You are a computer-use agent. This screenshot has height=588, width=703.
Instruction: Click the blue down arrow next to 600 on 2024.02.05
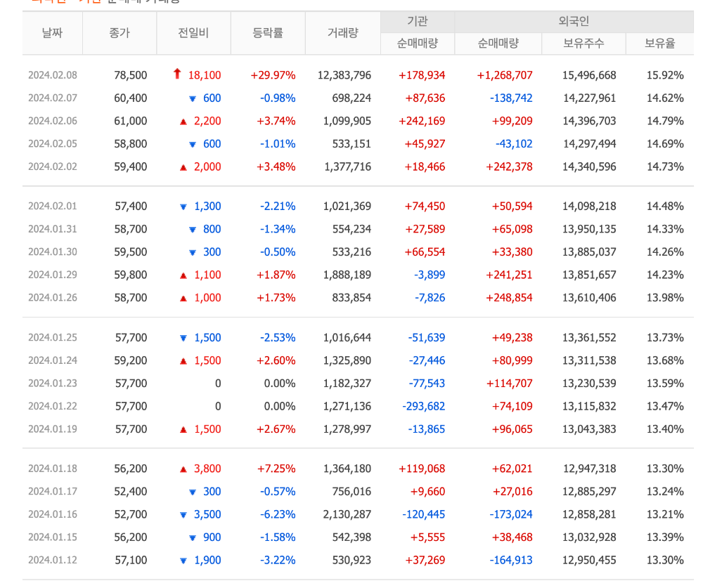point(192,144)
